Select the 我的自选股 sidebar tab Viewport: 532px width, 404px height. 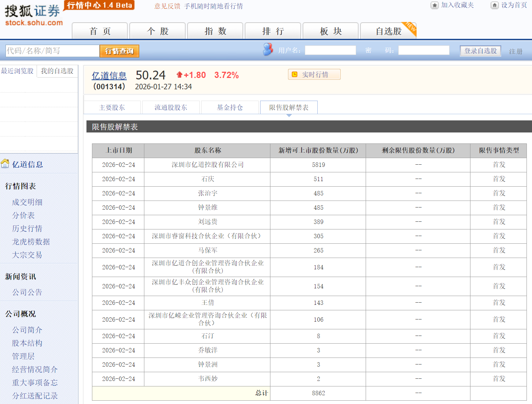click(x=57, y=71)
